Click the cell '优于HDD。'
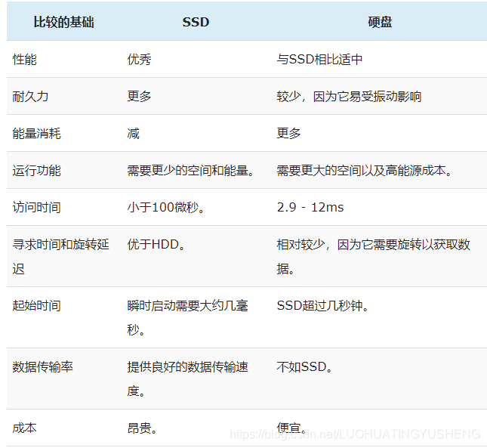The image size is (487, 448). point(156,244)
